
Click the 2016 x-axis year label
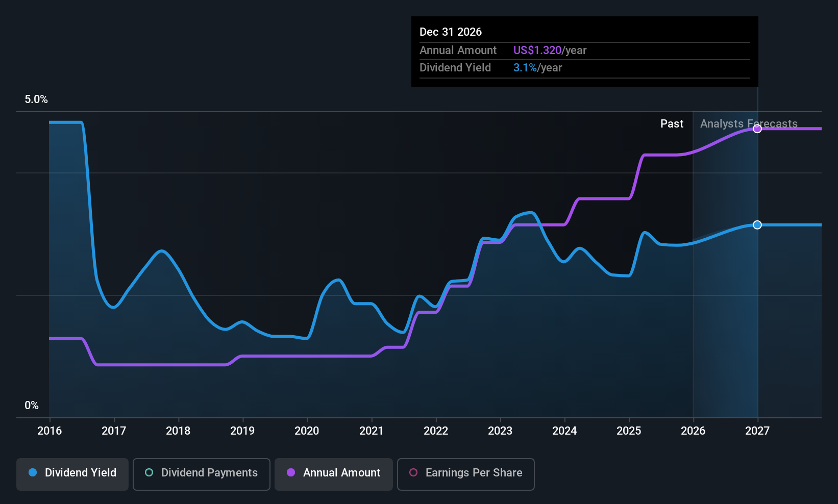[50, 431]
